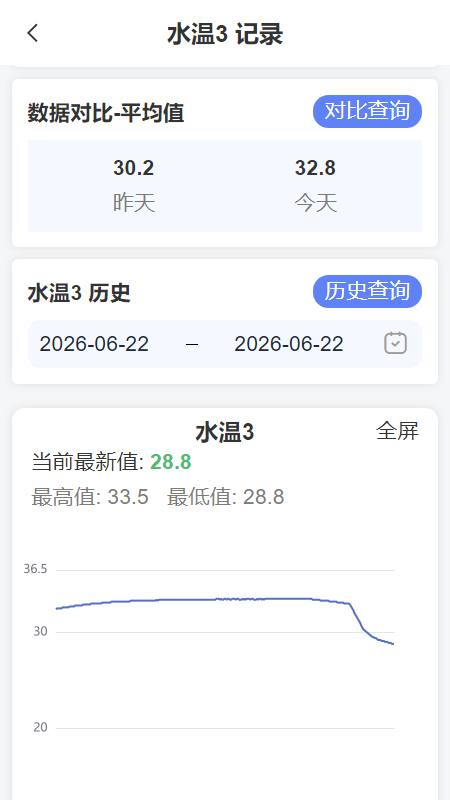Screen dimensions: 450x800
Task: Click the blue temperature curve line
Action: click(224, 599)
